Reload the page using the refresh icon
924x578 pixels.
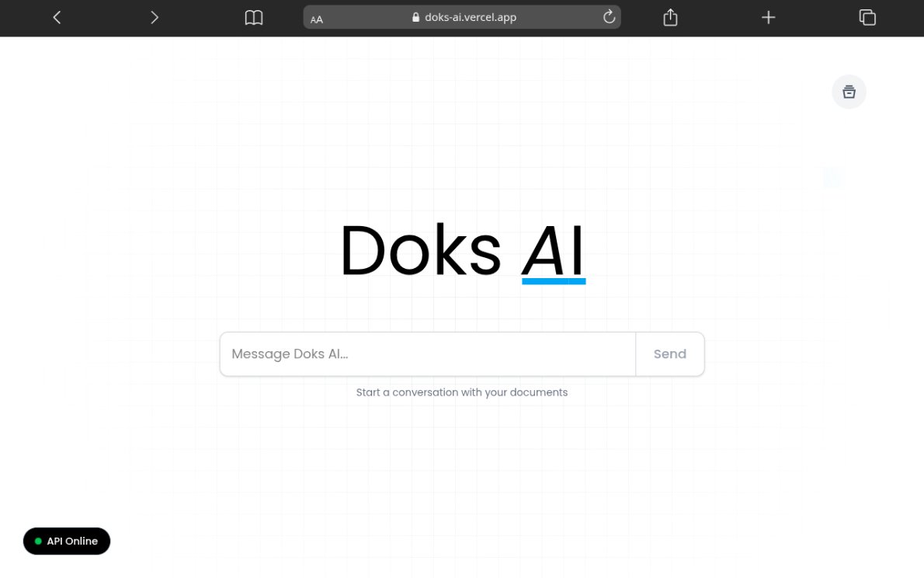coord(609,16)
